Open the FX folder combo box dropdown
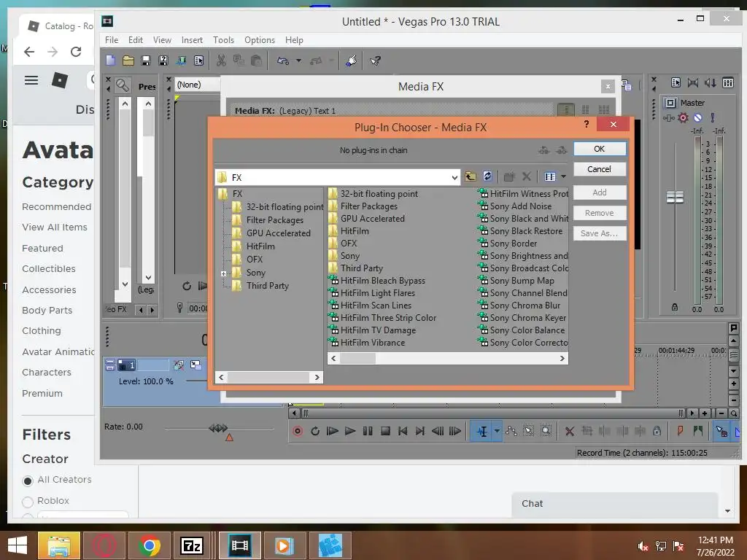Viewport: 747px width, 560px height. (454, 178)
